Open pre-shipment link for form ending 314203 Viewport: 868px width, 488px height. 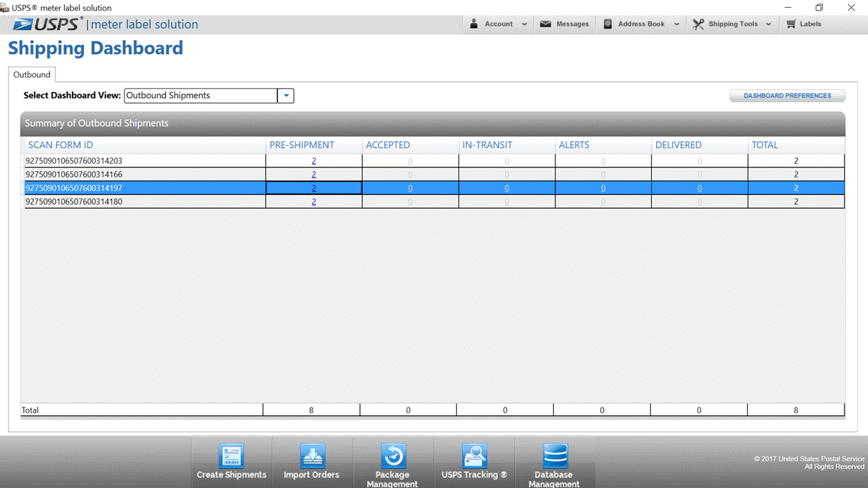[314, 161]
